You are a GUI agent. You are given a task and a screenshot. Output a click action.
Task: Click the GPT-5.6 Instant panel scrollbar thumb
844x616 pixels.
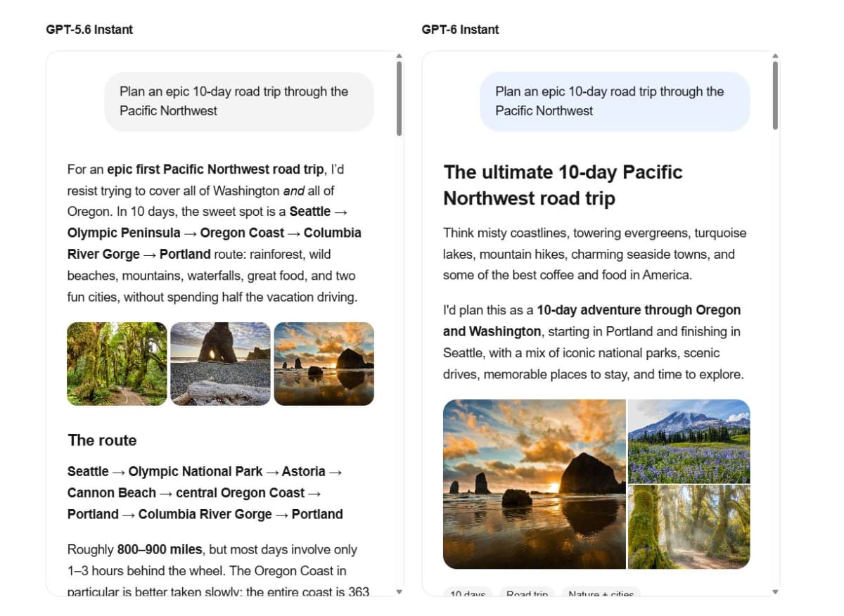399,98
